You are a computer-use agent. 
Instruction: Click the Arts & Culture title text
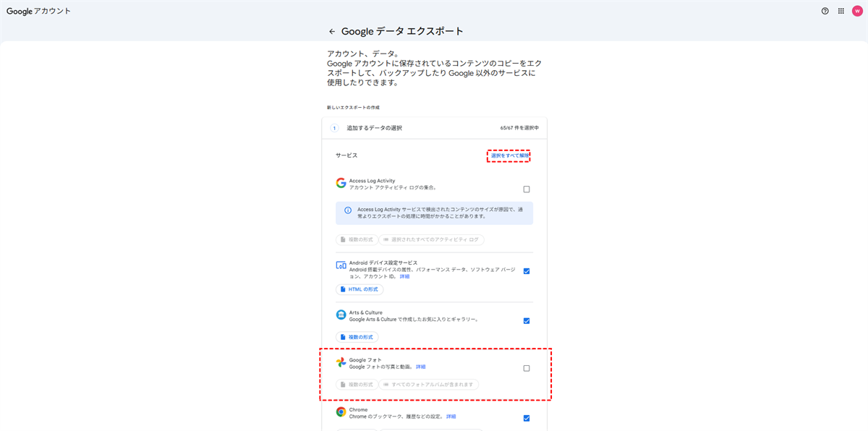coord(366,312)
